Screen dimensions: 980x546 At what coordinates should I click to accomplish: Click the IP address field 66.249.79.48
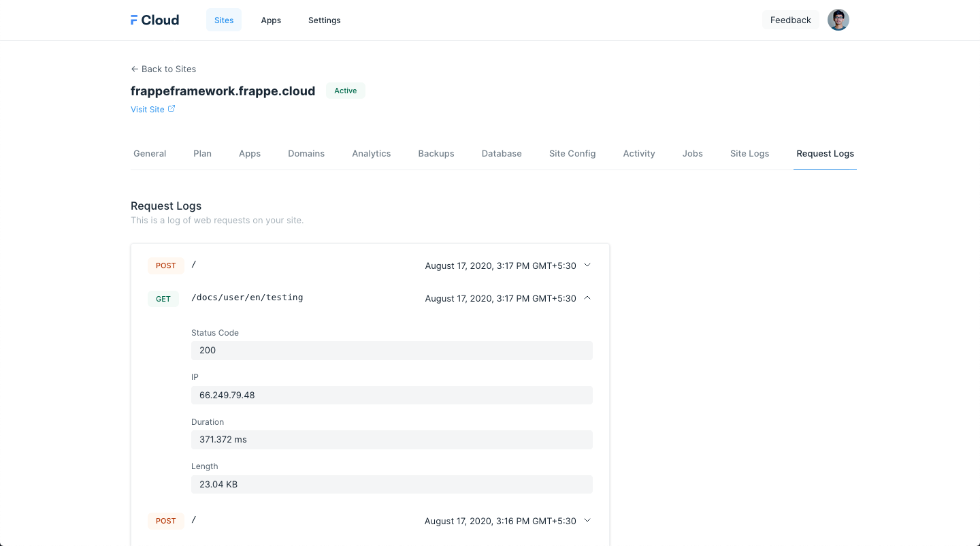[391, 395]
